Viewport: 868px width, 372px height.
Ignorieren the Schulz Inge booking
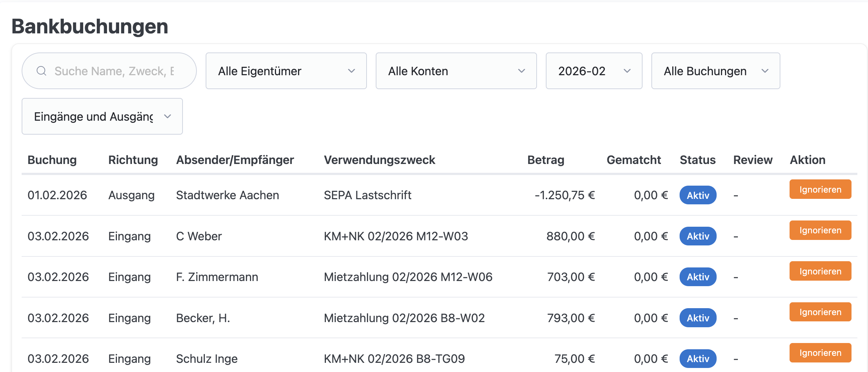coord(820,353)
